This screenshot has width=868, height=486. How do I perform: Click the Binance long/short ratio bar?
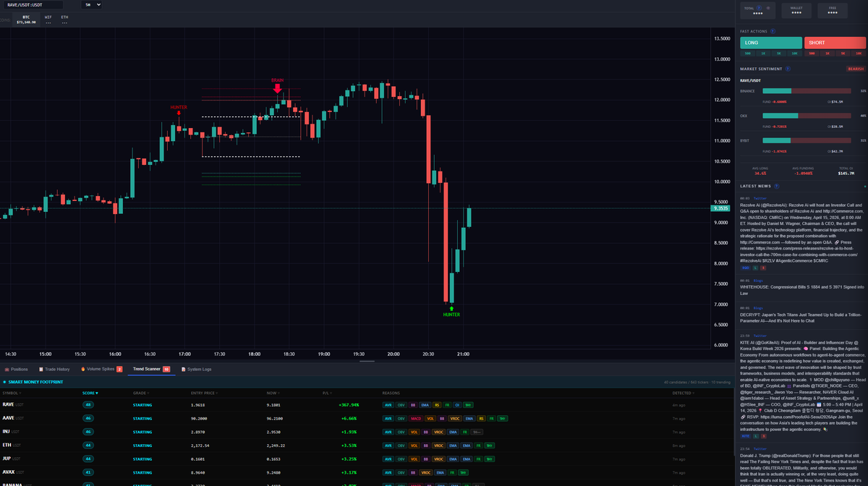click(808, 90)
